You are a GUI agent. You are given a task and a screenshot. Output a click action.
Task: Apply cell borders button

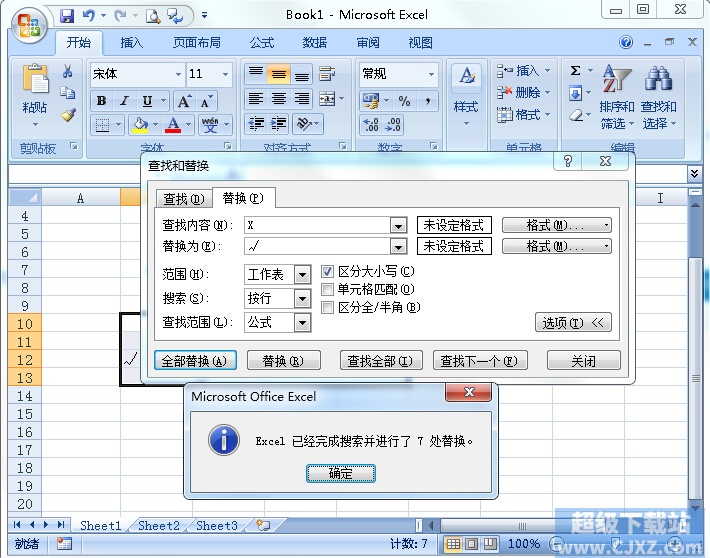coord(102,124)
